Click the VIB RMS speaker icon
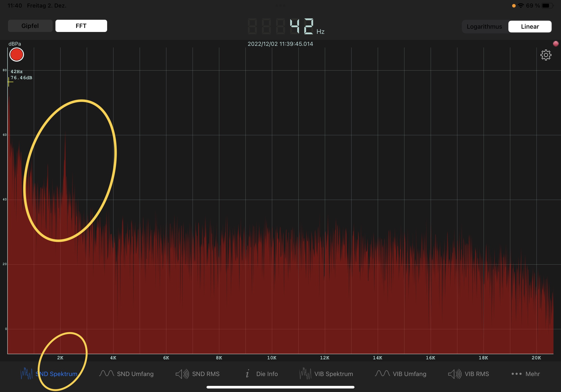561x392 pixels. point(455,374)
